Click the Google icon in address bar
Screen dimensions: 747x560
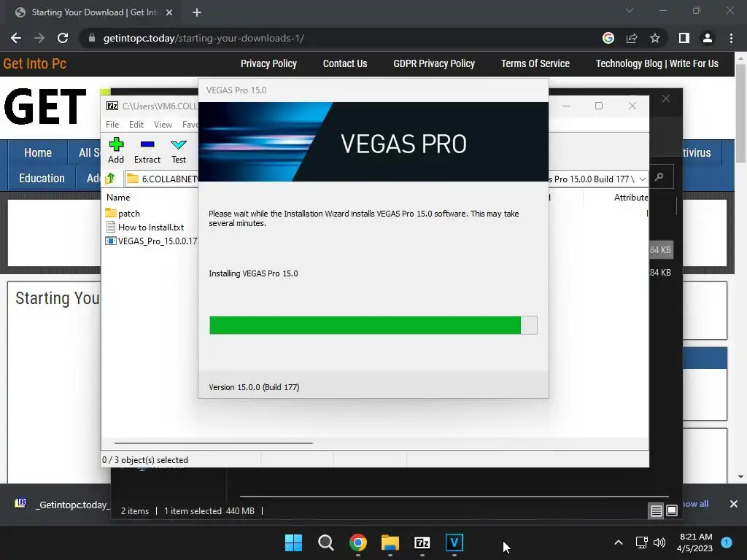[608, 38]
